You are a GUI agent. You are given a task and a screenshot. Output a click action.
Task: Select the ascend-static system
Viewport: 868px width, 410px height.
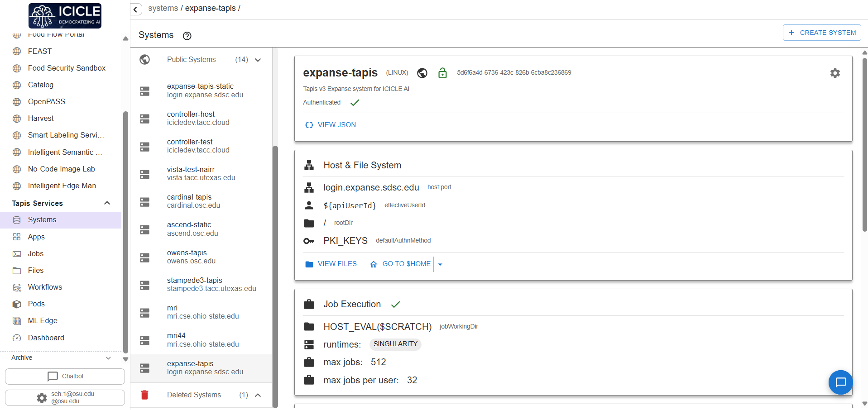(x=201, y=229)
